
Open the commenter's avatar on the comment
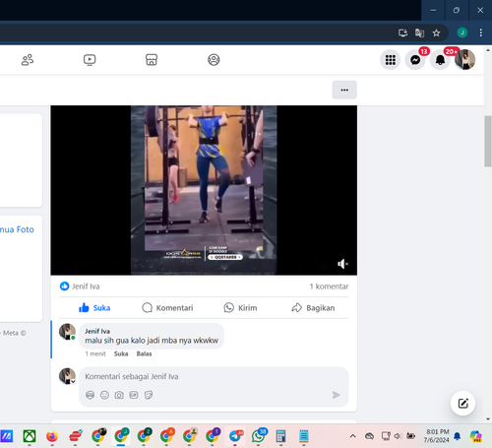pyautogui.click(x=67, y=332)
